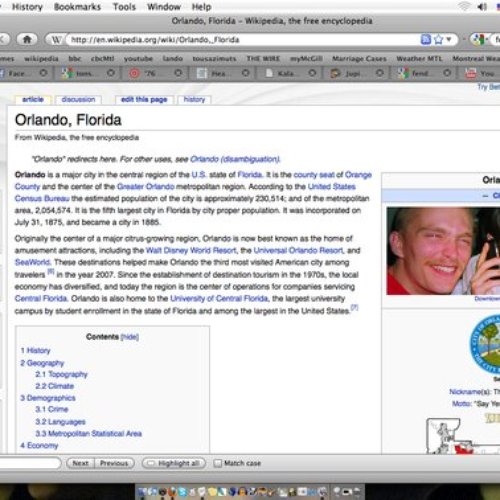Subscribe using the RSS feed icon
Screen dimensions: 500x500
tap(426, 40)
